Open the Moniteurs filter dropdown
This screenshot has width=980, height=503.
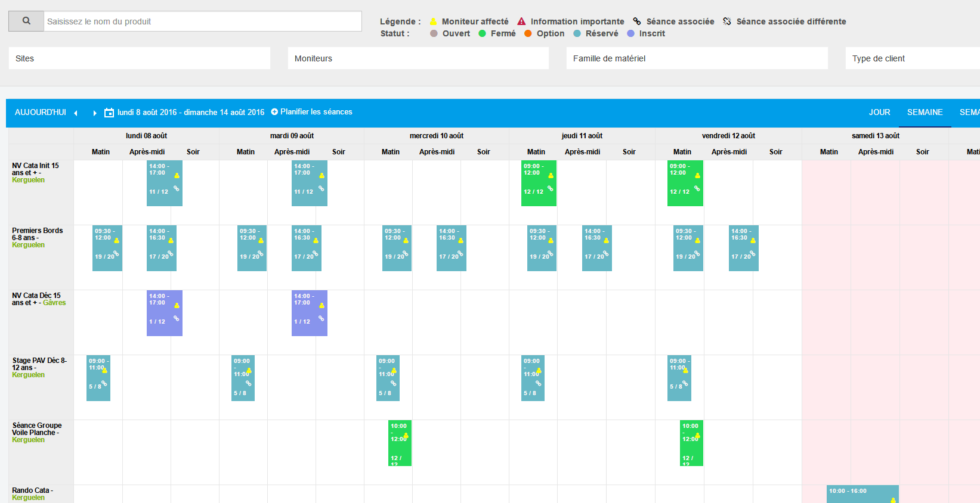[x=418, y=58]
